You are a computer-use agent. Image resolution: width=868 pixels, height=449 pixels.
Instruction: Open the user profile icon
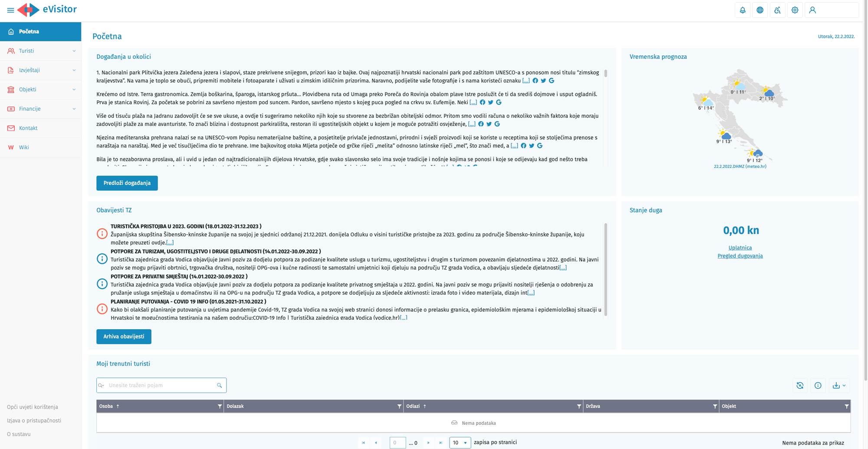[x=812, y=10]
